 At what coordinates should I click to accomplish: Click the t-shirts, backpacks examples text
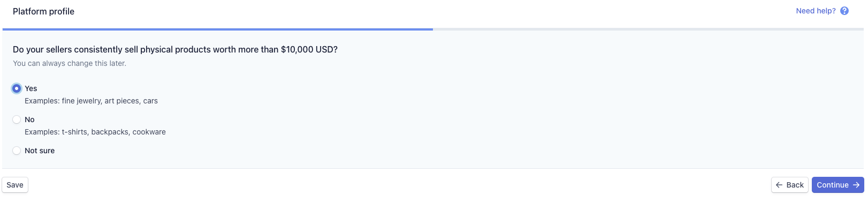(95, 132)
